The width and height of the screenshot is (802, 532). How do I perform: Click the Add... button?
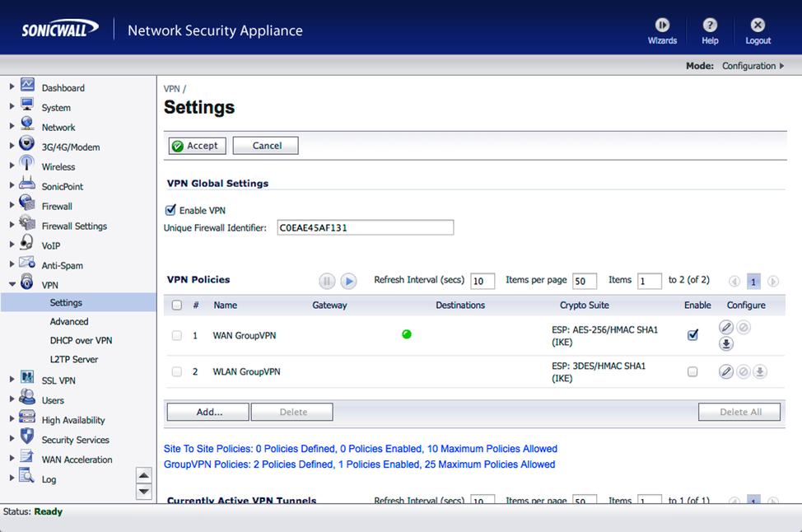click(x=208, y=412)
